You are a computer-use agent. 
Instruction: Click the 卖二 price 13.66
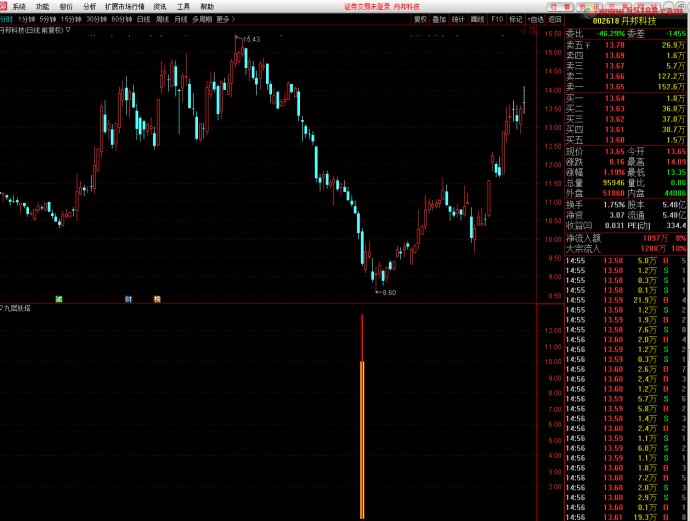coord(614,76)
